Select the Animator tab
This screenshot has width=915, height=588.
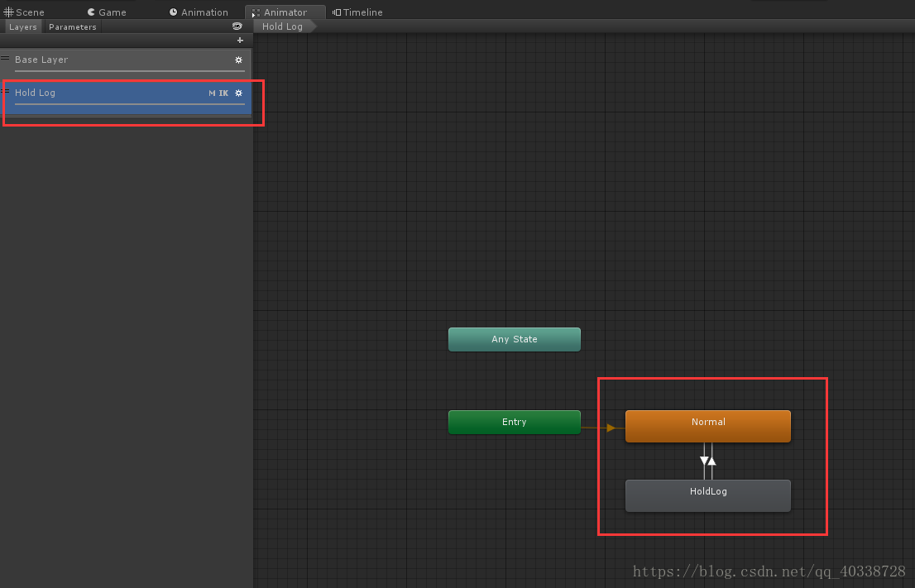[285, 12]
